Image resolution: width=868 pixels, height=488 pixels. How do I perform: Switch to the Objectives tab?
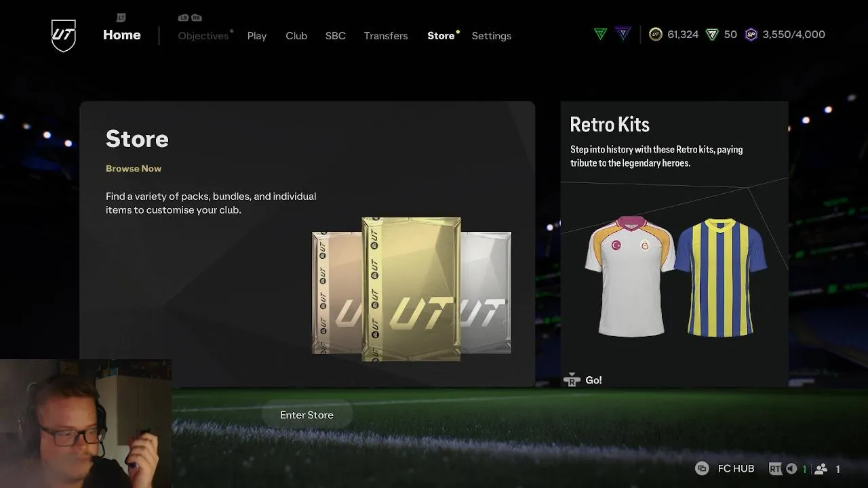pyautogui.click(x=203, y=36)
